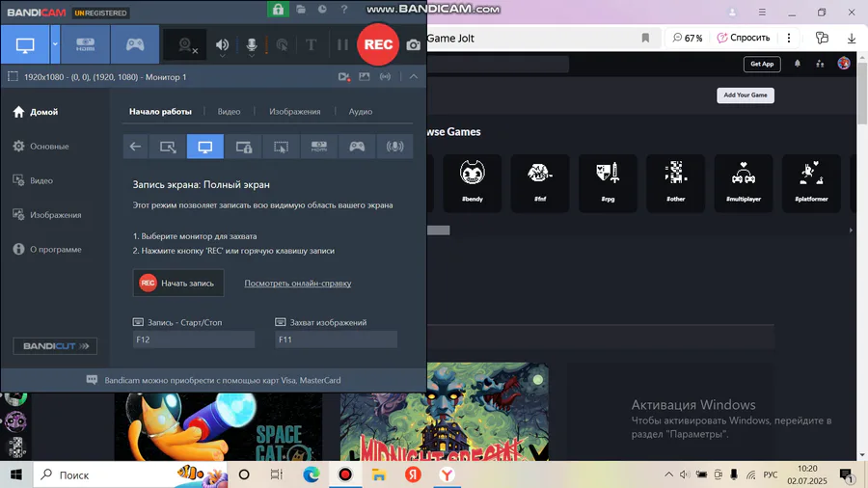
Task: Open the #other tag tile
Action: tap(676, 182)
